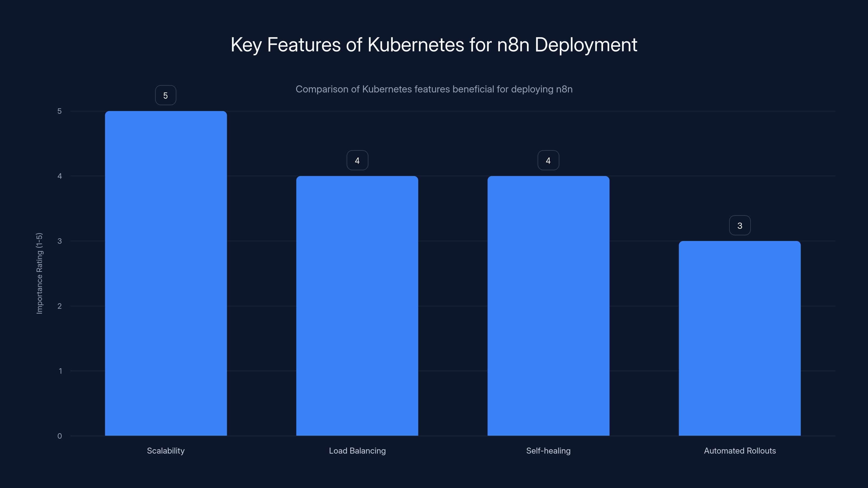Click the 'Automated Rollouts' x-axis label
Viewport: 868px width, 488px height.
740,451
